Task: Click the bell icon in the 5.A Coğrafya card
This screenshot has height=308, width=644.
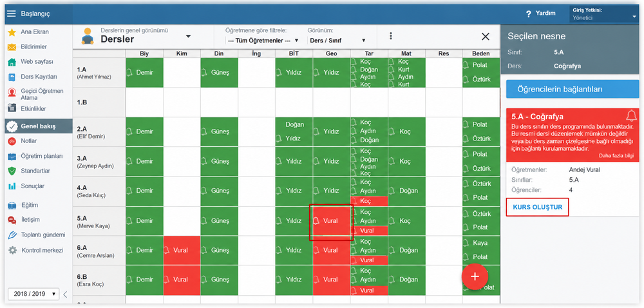Action: [631, 115]
